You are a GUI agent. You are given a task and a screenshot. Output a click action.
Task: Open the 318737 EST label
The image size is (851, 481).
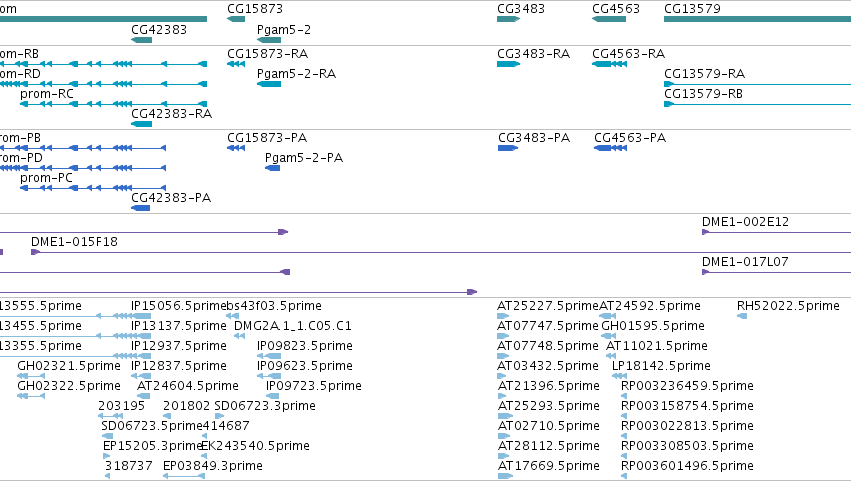(129, 467)
